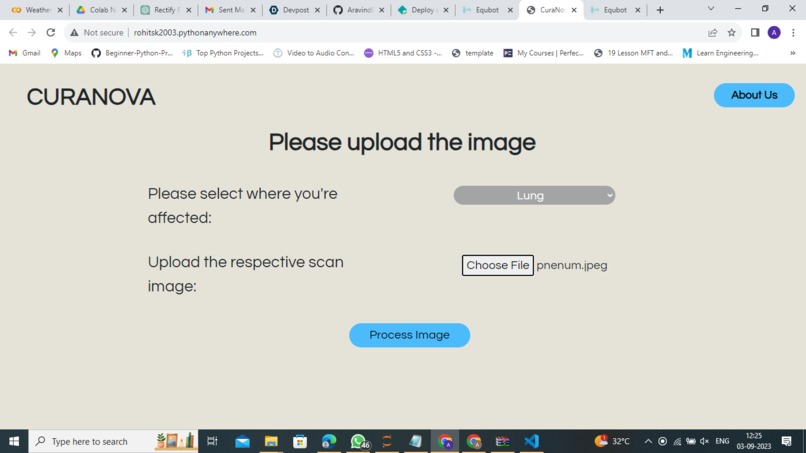Open WinRAR from taskbar
This screenshot has width=806, height=453.
coord(502,441)
